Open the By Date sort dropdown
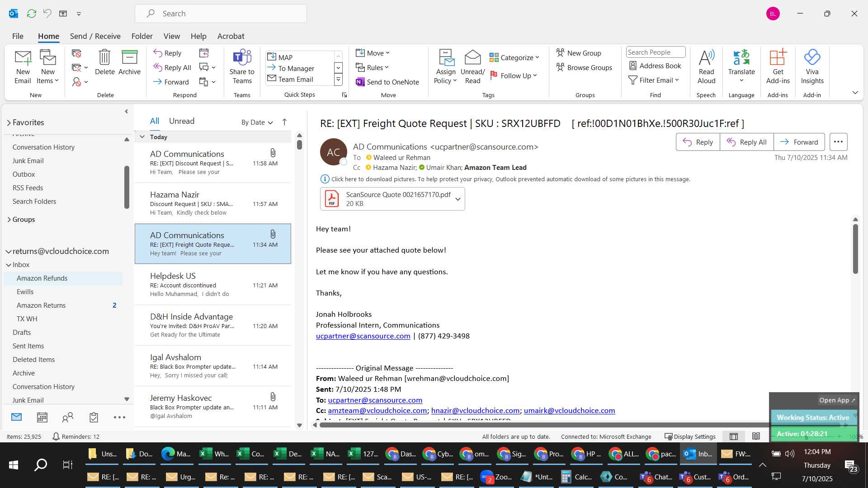 257,122
